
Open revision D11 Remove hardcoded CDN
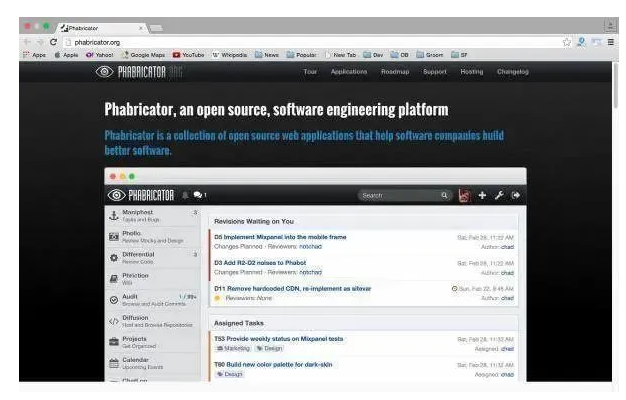pos(293,289)
